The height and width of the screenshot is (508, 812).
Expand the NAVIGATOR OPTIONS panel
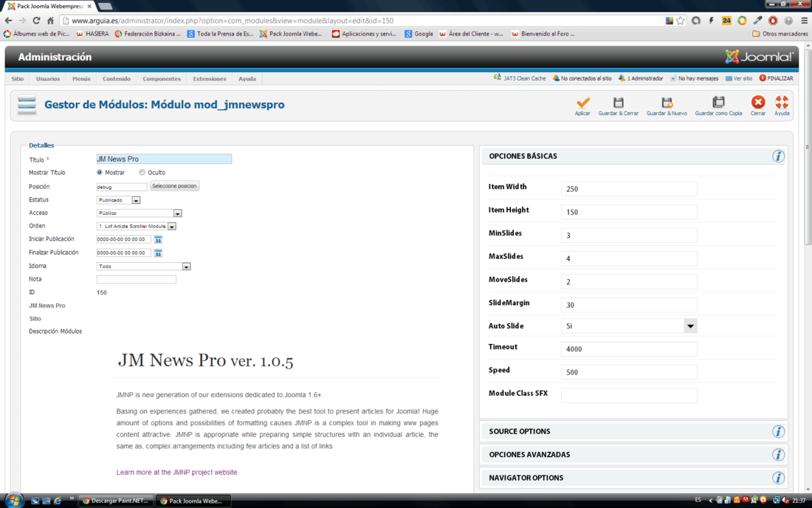tap(634, 478)
